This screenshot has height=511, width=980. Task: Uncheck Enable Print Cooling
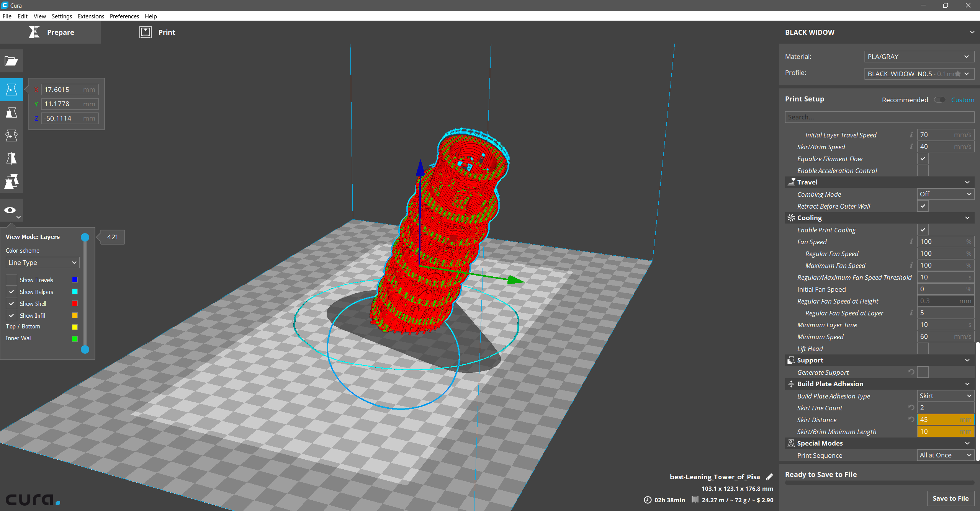[923, 230]
